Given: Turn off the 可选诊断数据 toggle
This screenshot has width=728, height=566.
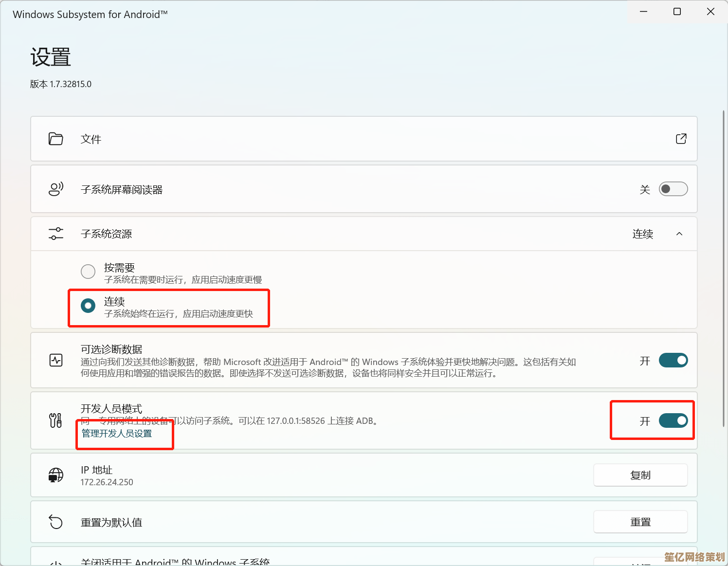Looking at the screenshot, I should tap(673, 361).
